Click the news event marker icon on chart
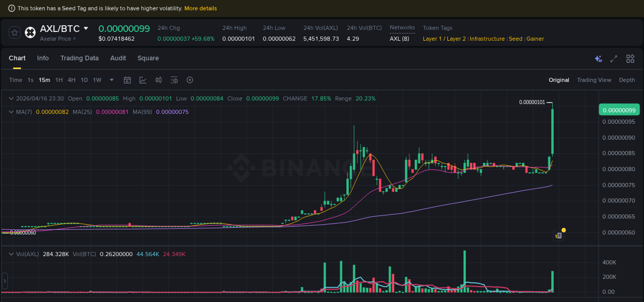The image size is (644, 302). point(558,236)
